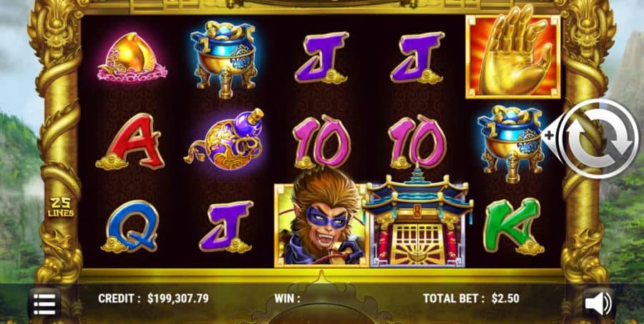Spin the reels with the circular arrow button

pos(600,138)
